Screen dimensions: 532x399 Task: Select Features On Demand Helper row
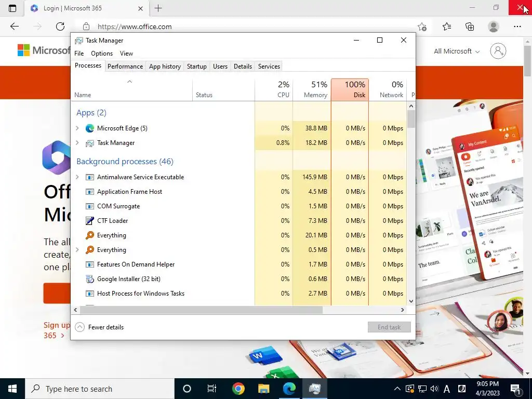click(x=239, y=264)
